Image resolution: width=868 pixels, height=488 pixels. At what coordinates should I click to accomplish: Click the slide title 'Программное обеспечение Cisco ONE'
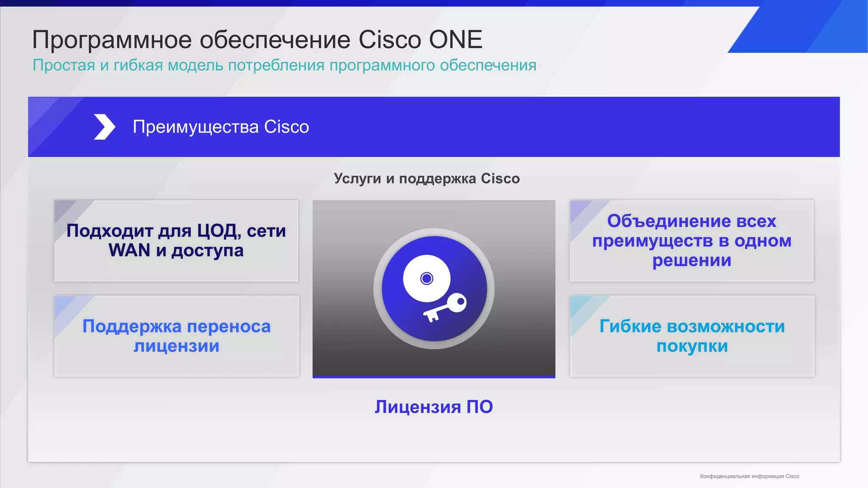click(257, 40)
